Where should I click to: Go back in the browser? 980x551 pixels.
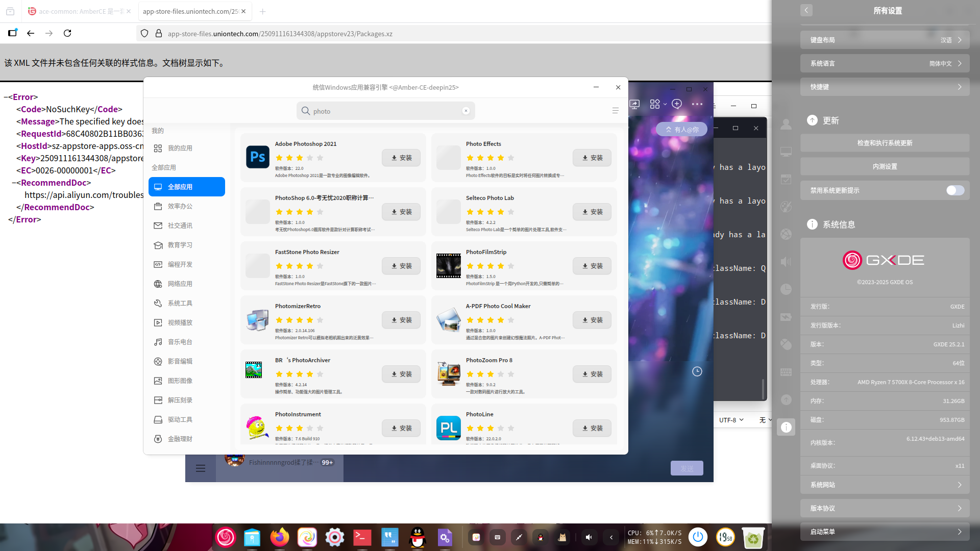tap(31, 33)
